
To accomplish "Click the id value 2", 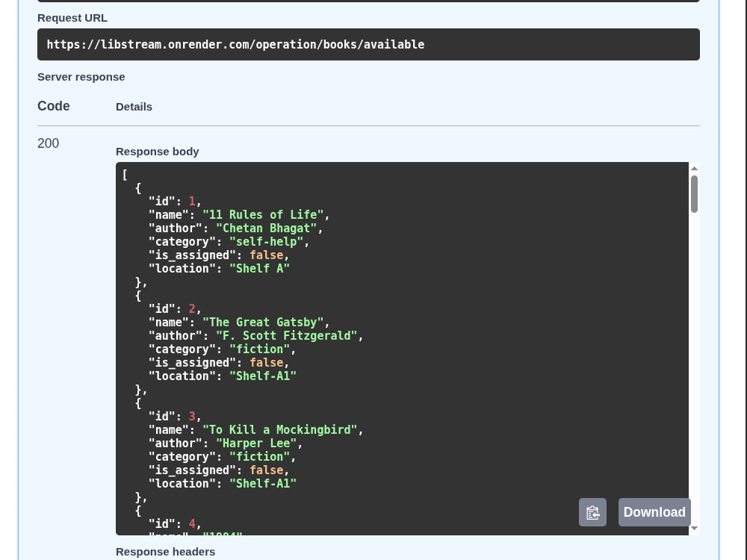I will click(x=192, y=309).
